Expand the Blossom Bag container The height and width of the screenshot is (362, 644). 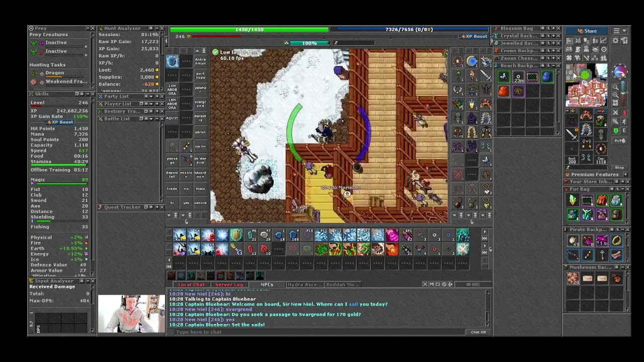(x=553, y=29)
